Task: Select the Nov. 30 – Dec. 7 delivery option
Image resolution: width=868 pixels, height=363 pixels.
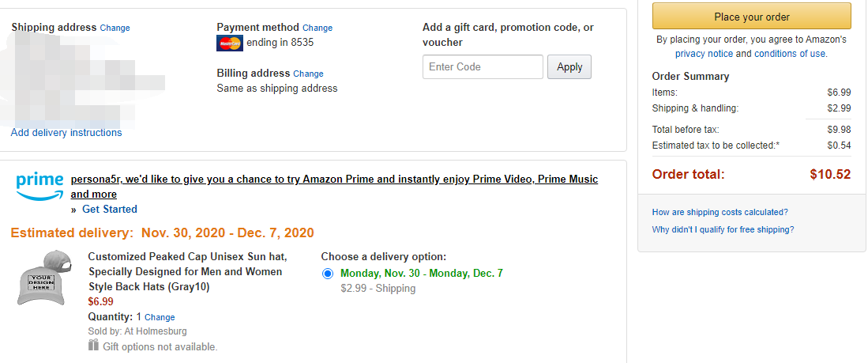Action: coord(328,274)
